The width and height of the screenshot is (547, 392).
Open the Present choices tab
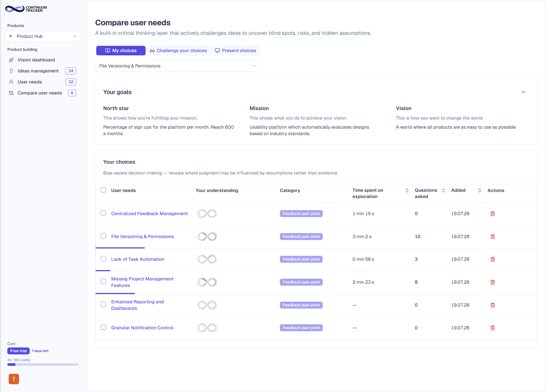pos(236,51)
